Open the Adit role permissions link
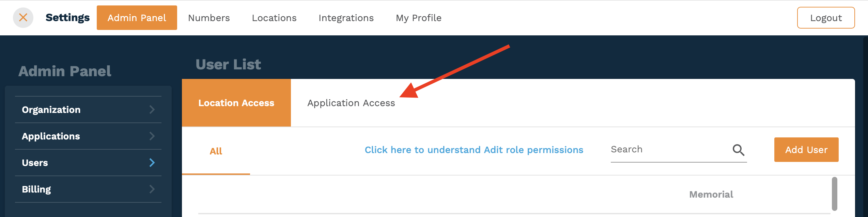Screen dimensions: 868x217 tap(474, 150)
